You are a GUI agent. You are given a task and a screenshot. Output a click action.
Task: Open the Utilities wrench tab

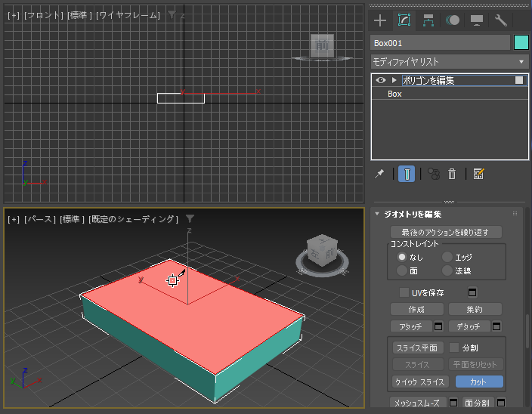[x=501, y=20]
